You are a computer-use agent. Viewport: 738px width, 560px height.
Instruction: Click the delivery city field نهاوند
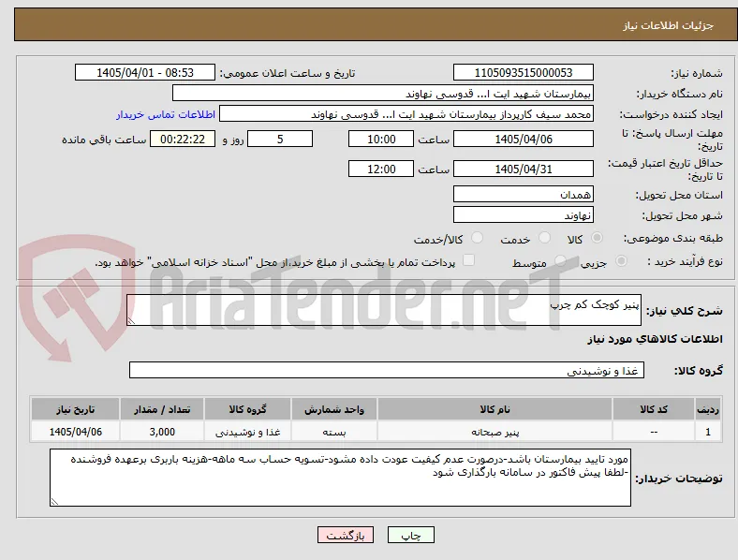click(x=523, y=214)
